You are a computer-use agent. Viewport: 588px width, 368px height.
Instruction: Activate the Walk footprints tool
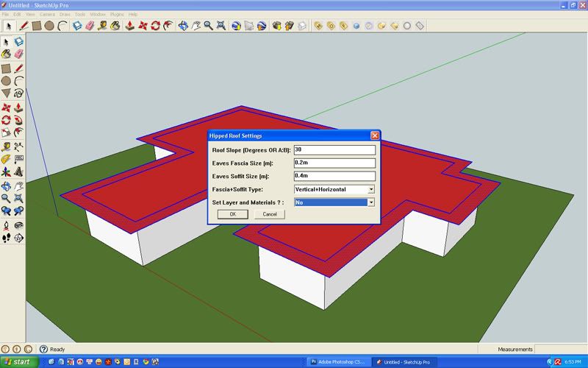[x=6, y=238]
